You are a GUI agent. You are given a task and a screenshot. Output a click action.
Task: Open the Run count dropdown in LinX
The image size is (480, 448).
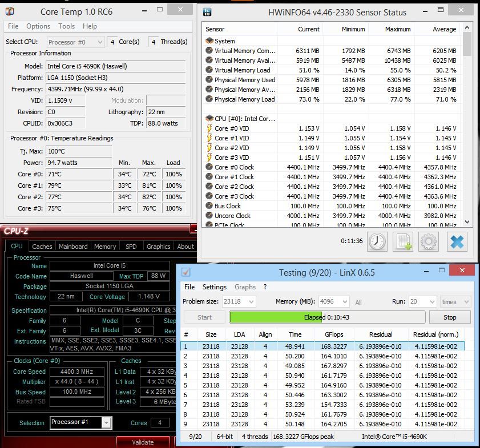(x=422, y=302)
